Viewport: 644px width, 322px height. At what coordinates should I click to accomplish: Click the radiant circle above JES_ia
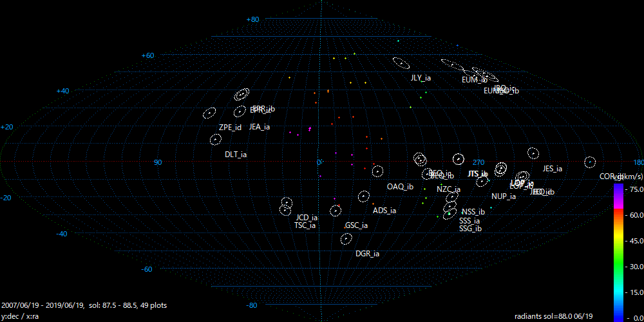533,153
